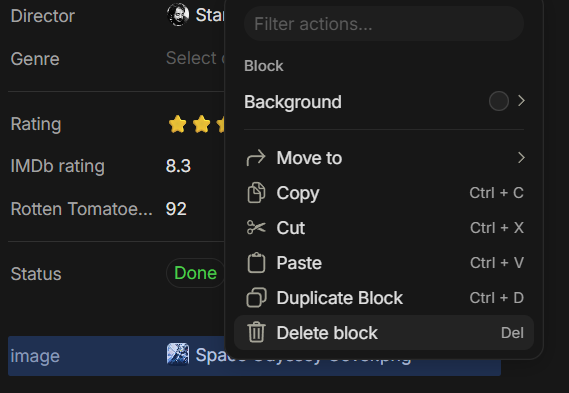Image resolution: width=569 pixels, height=393 pixels.
Task: Open the Background color submenu
Action: click(x=384, y=102)
